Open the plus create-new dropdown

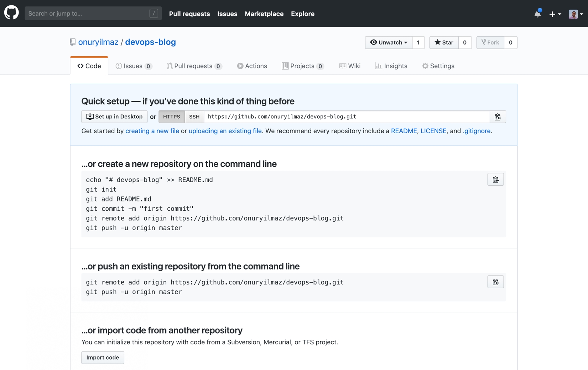(x=555, y=14)
